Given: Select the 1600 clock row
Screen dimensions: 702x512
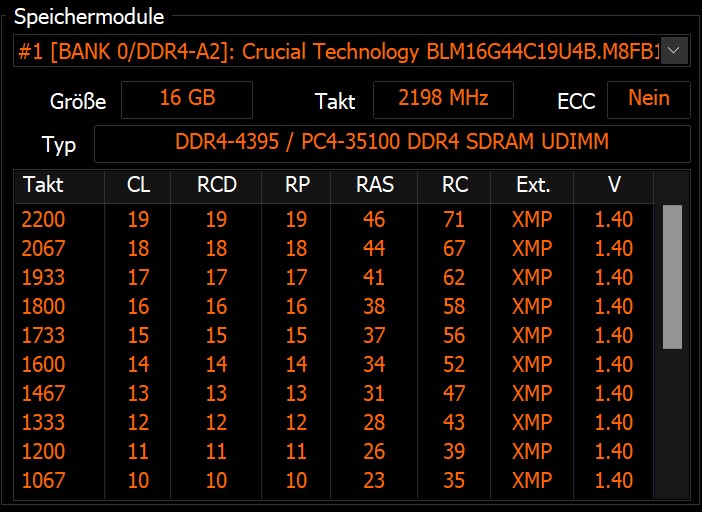Looking at the screenshot, I should [334, 364].
